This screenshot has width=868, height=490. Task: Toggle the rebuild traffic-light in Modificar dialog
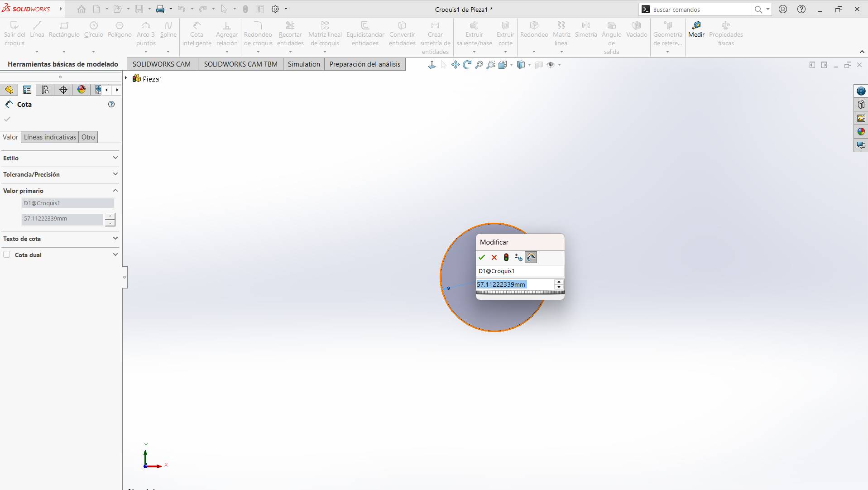point(506,257)
